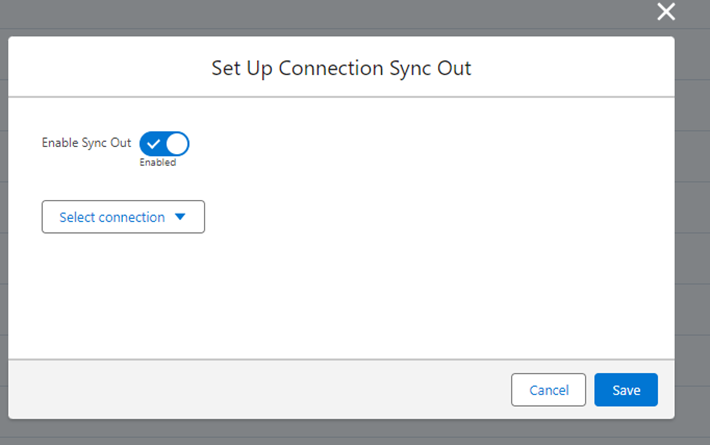Open the Select connection dropdown
This screenshot has width=710, height=445.
(x=123, y=217)
